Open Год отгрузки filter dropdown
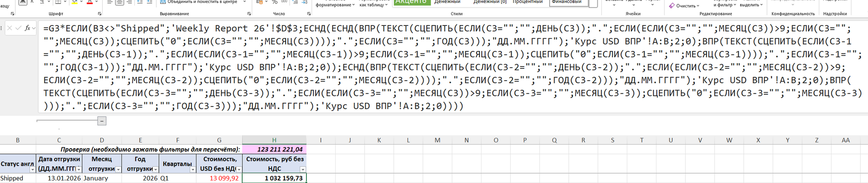 156,169
